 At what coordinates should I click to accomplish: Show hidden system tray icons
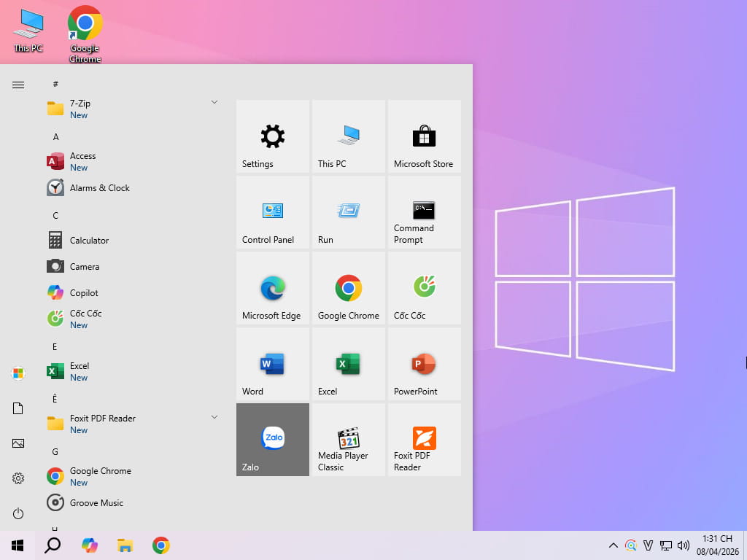click(x=613, y=545)
